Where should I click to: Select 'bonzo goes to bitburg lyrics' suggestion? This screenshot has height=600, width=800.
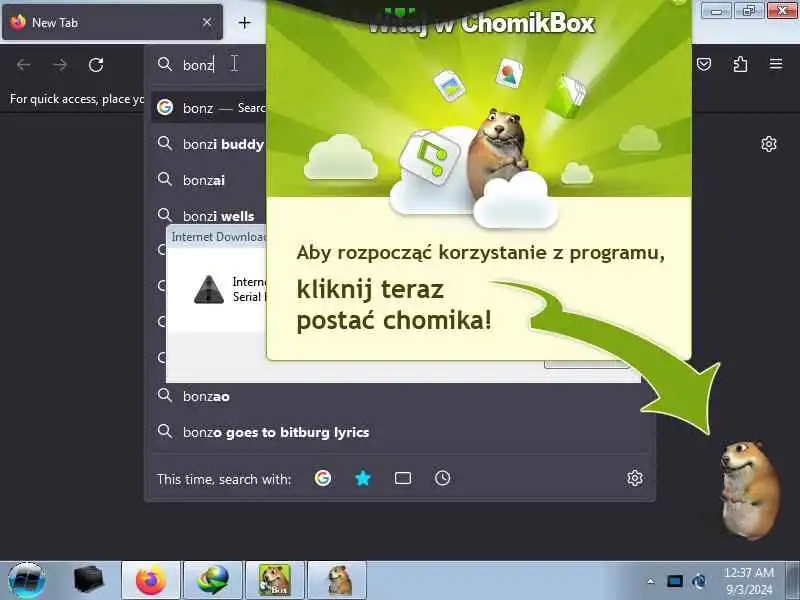pyautogui.click(x=401, y=432)
